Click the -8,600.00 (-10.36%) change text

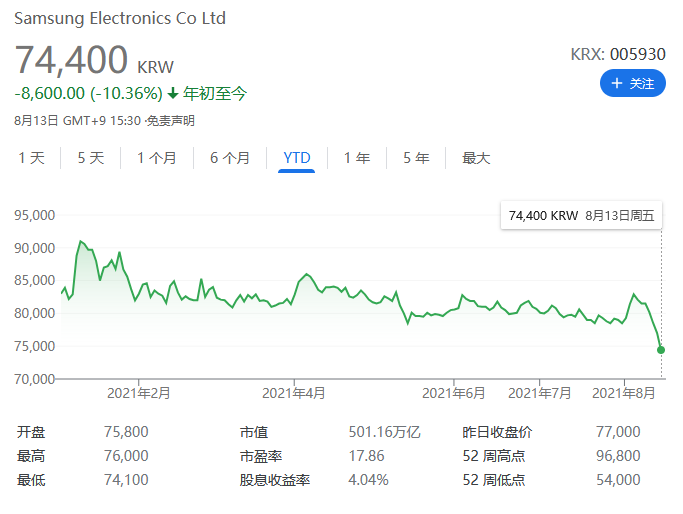pos(88,93)
